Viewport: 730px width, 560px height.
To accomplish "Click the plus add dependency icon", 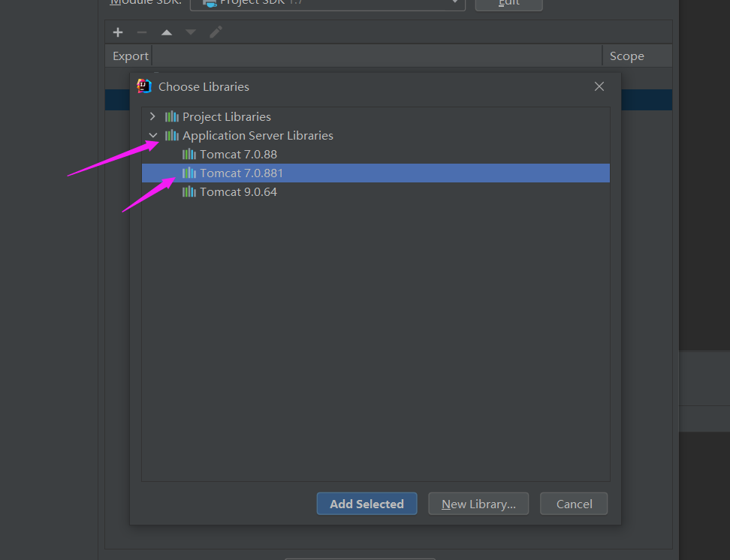I will coord(118,32).
